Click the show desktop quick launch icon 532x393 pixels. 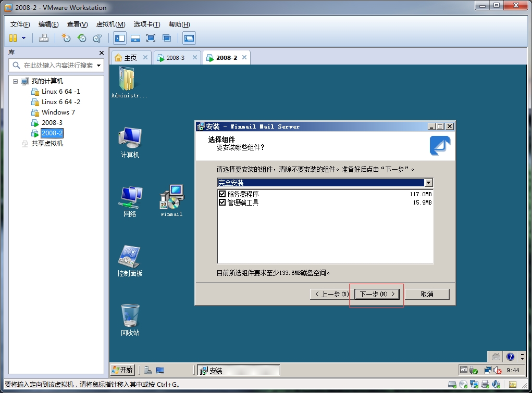pyautogui.click(x=160, y=370)
